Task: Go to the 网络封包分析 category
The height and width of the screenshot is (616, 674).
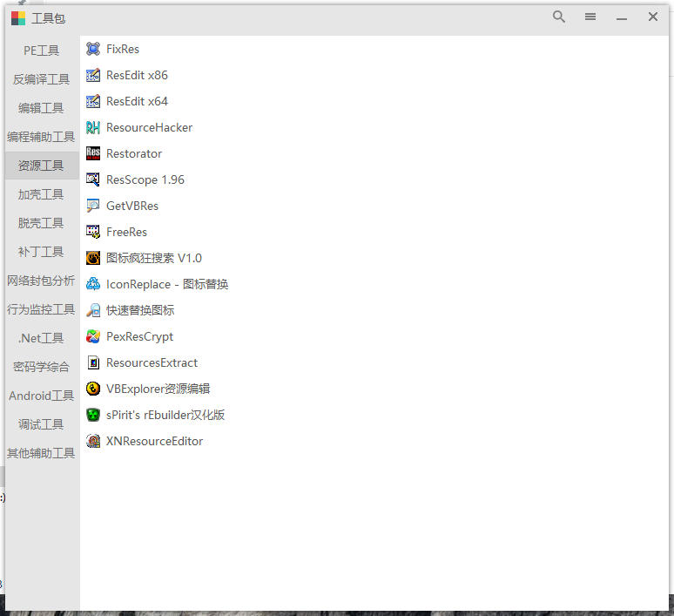Action: (x=42, y=281)
